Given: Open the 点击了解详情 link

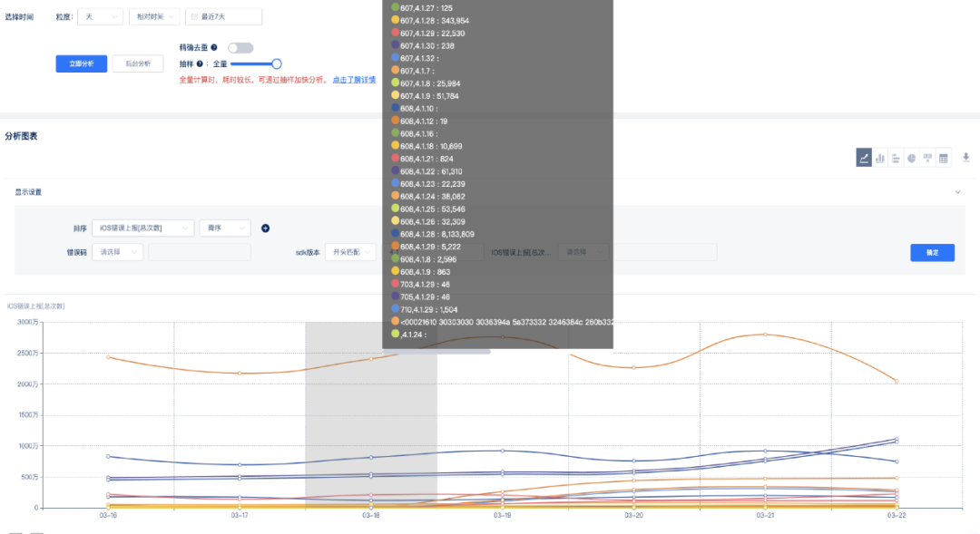Looking at the screenshot, I should pos(354,80).
